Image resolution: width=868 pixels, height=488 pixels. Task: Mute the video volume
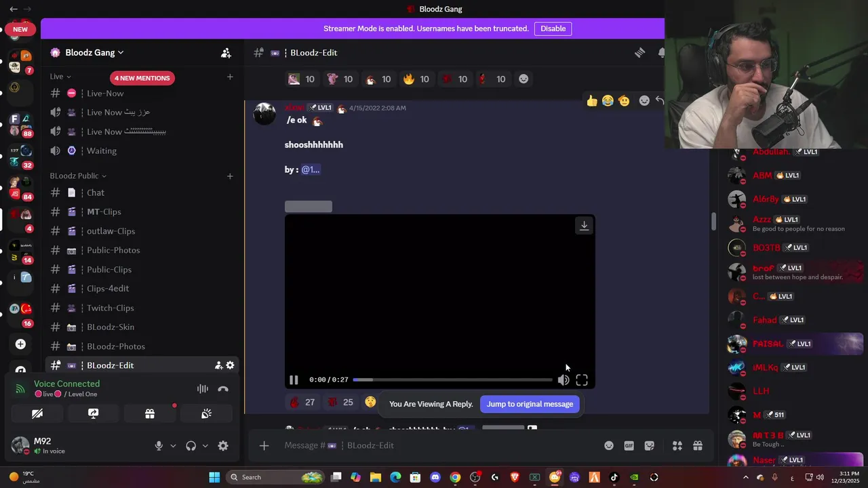[564, 380]
